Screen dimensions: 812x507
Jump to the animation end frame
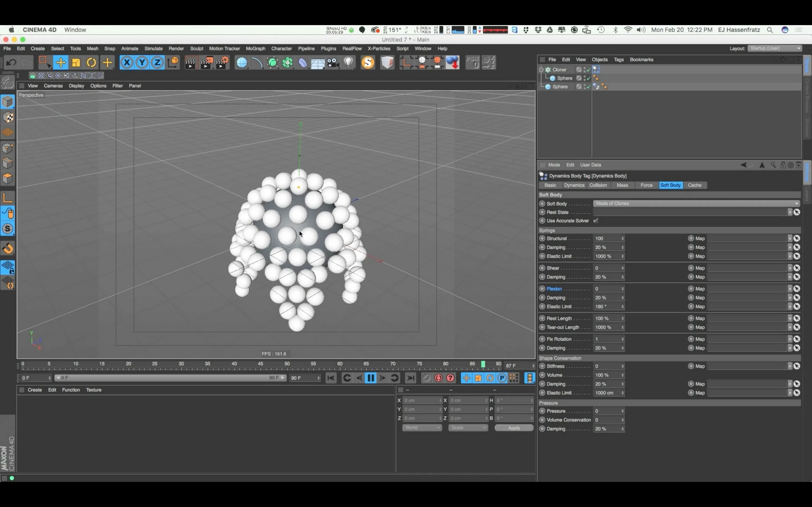(x=410, y=378)
